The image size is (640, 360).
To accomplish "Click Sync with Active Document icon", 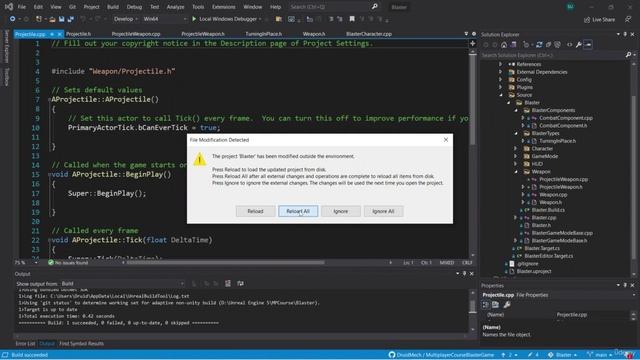I will (x=539, y=44).
